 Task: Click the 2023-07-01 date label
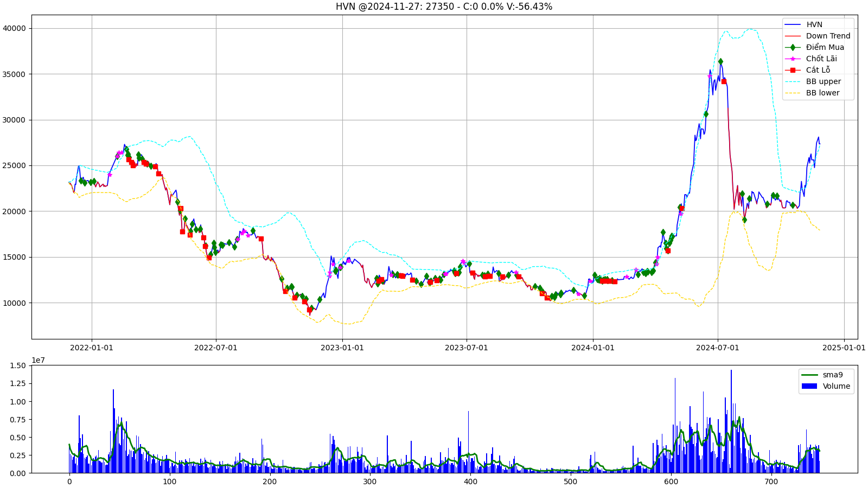click(467, 348)
